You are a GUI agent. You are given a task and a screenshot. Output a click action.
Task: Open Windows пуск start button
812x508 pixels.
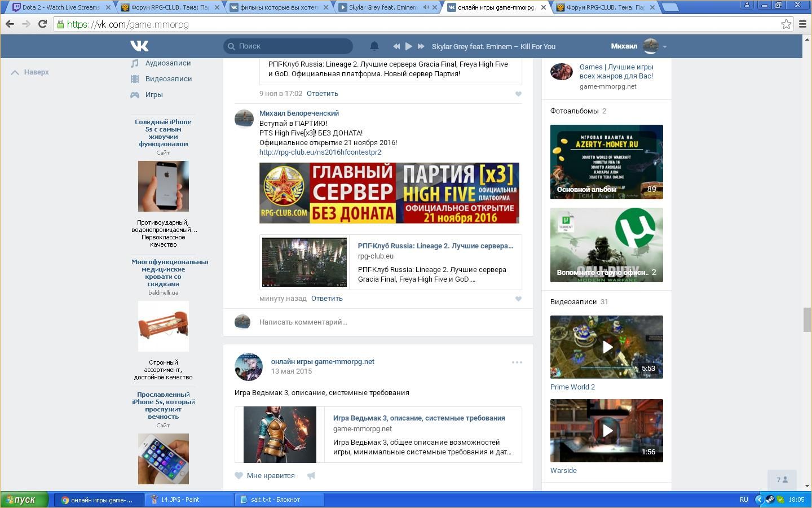24,500
